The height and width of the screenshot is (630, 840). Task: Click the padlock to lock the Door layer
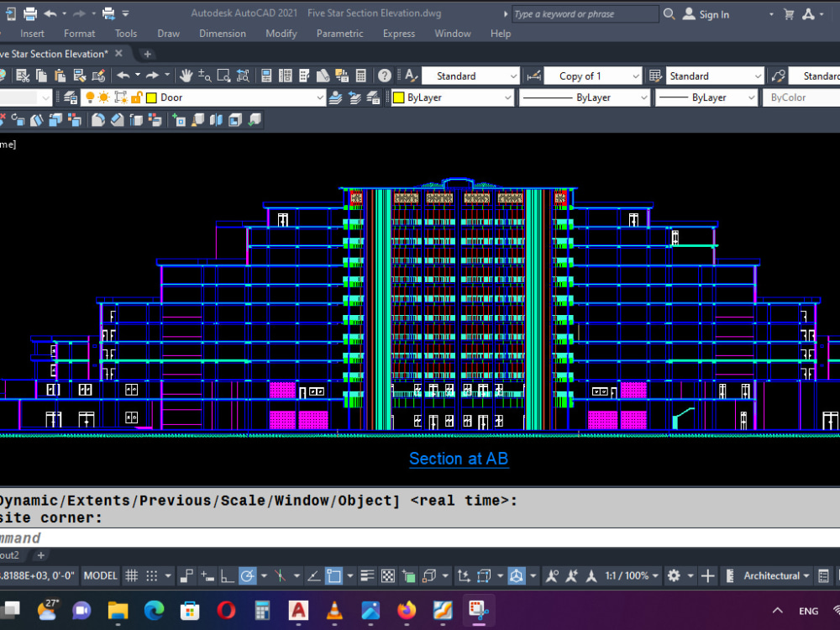(x=136, y=97)
